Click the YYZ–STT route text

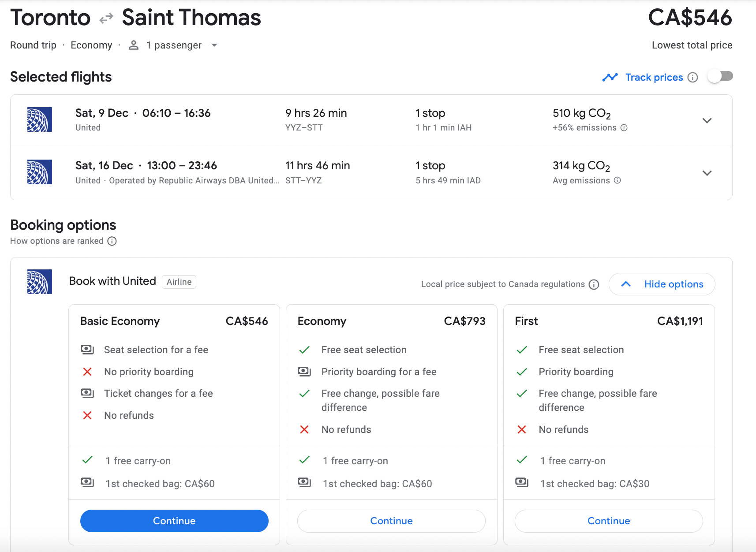tap(304, 128)
